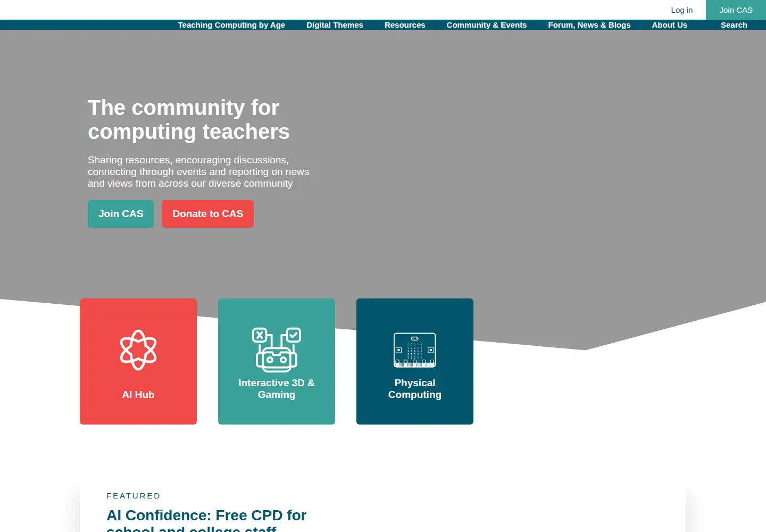Open the About Us menu
The height and width of the screenshot is (532, 766).
point(670,25)
